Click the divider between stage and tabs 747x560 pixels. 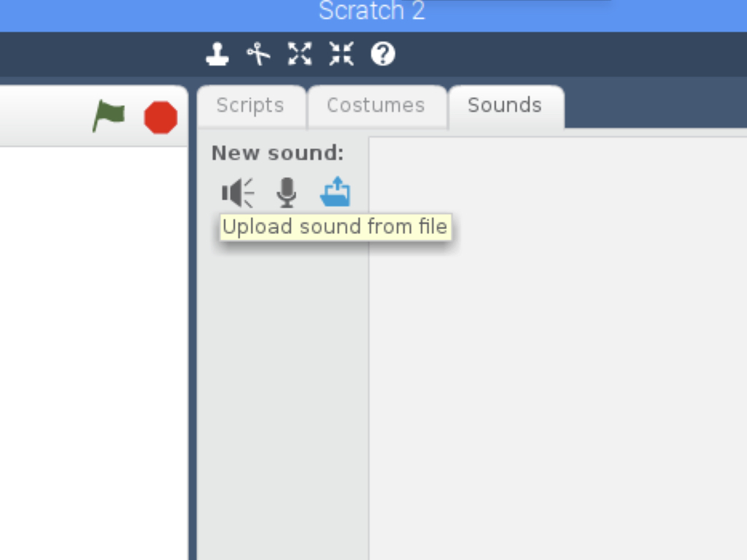(x=193, y=323)
